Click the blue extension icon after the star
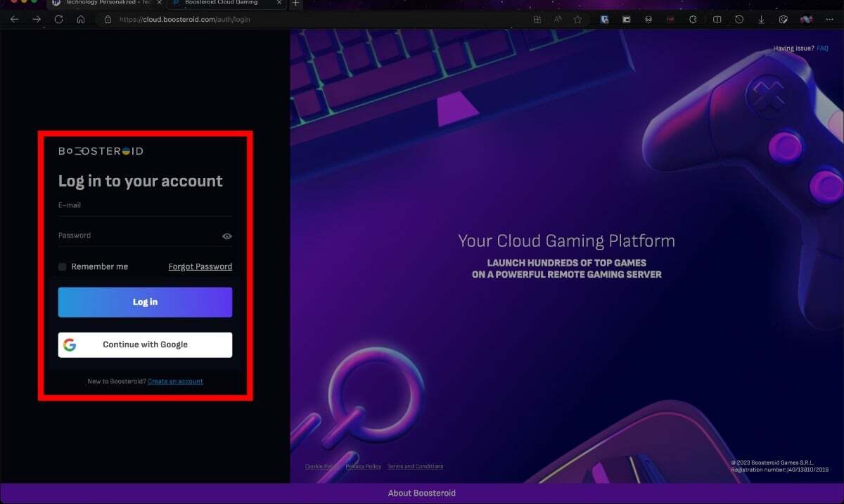844x504 pixels. pos(604,20)
